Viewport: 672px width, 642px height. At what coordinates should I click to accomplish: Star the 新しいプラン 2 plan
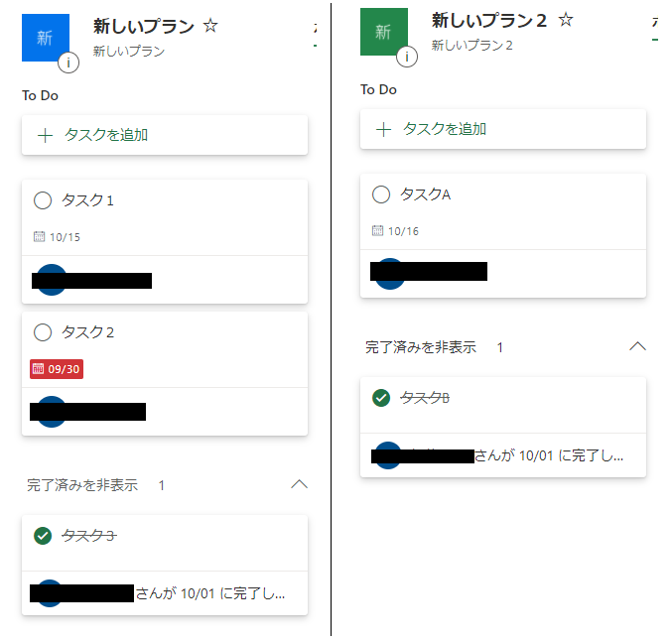coord(566,20)
